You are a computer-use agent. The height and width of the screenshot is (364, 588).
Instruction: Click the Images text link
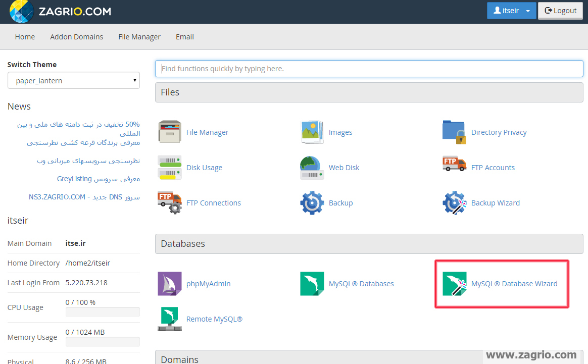[340, 132]
